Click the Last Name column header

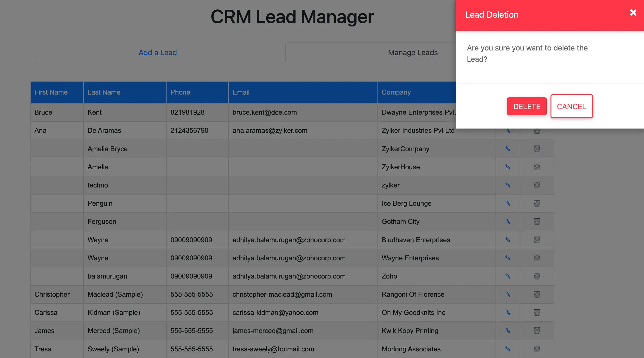coord(104,92)
